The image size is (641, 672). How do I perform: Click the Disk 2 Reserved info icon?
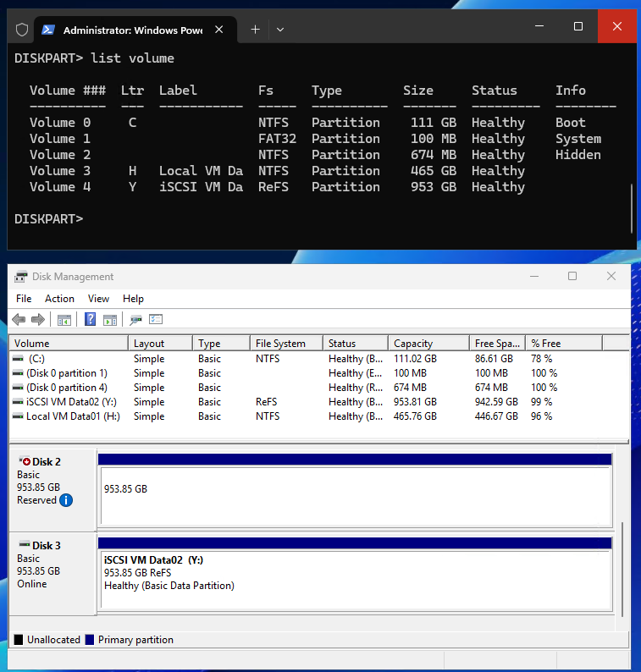point(66,500)
